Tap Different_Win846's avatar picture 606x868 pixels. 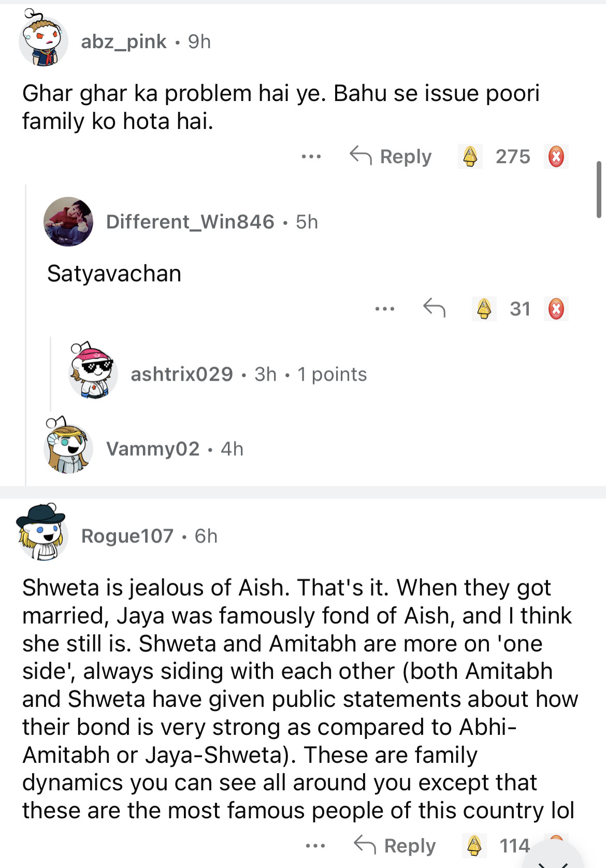tap(68, 222)
